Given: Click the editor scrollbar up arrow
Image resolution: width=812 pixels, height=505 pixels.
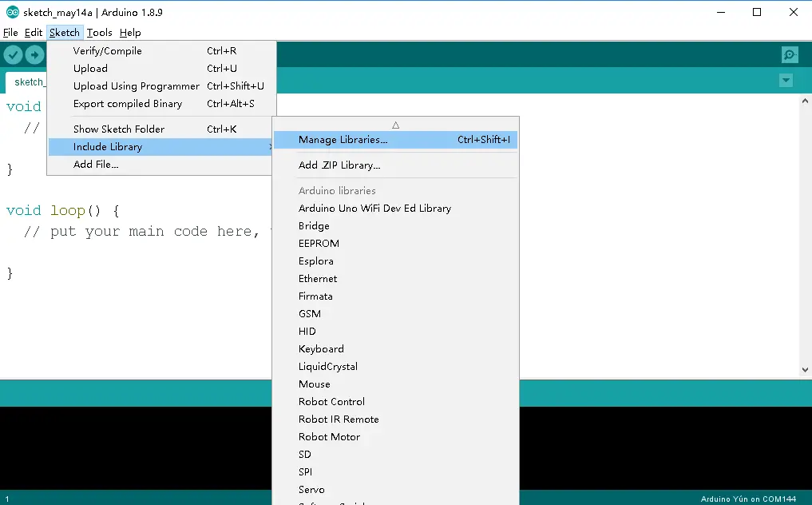Looking at the screenshot, I should click(805, 101).
